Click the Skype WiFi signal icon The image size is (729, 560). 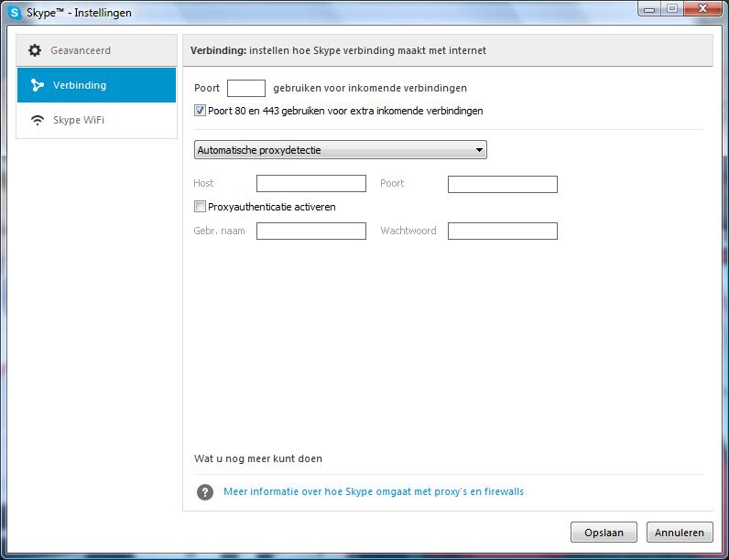(x=38, y=120)
